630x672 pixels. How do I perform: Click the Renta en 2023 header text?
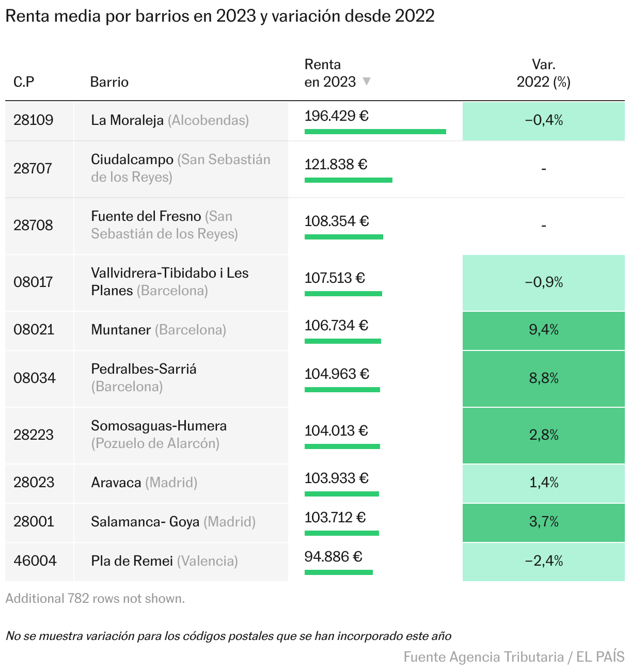coord(329,73)
